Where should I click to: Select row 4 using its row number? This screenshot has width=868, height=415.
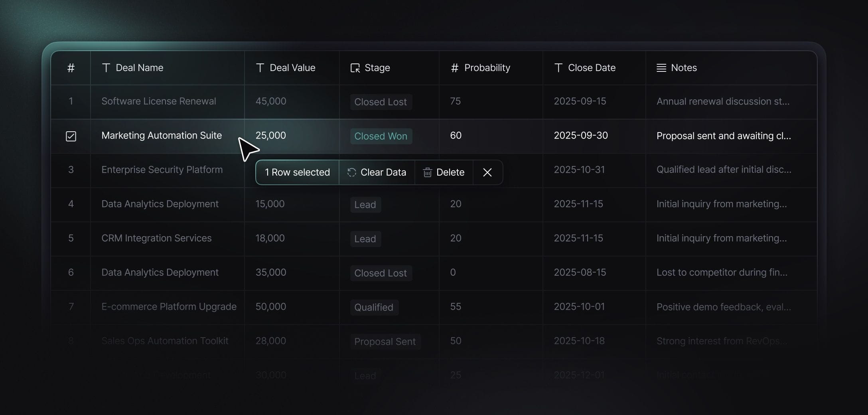[x=71, y=204]
